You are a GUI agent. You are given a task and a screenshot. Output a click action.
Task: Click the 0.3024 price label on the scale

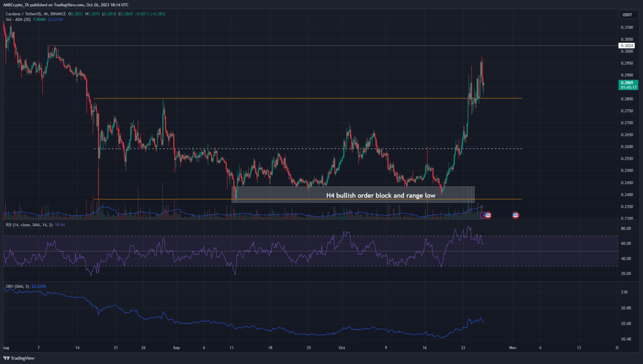pos(627,46)
